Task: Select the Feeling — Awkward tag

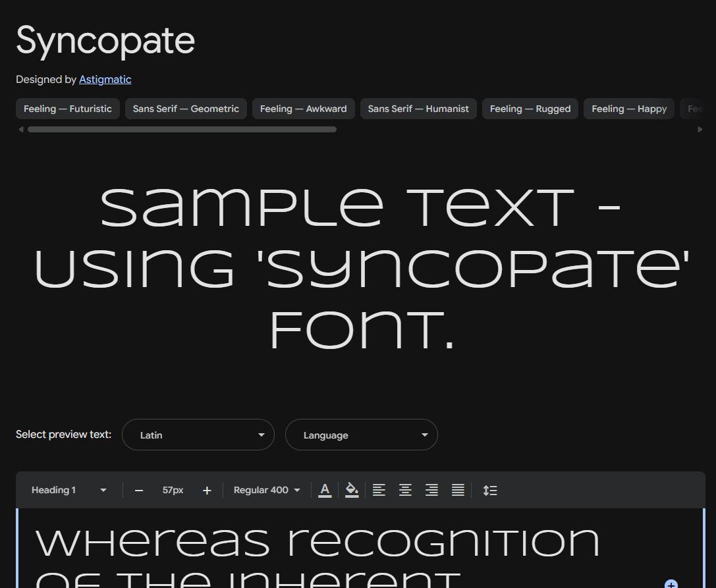Action: click(x=303, y=109)
